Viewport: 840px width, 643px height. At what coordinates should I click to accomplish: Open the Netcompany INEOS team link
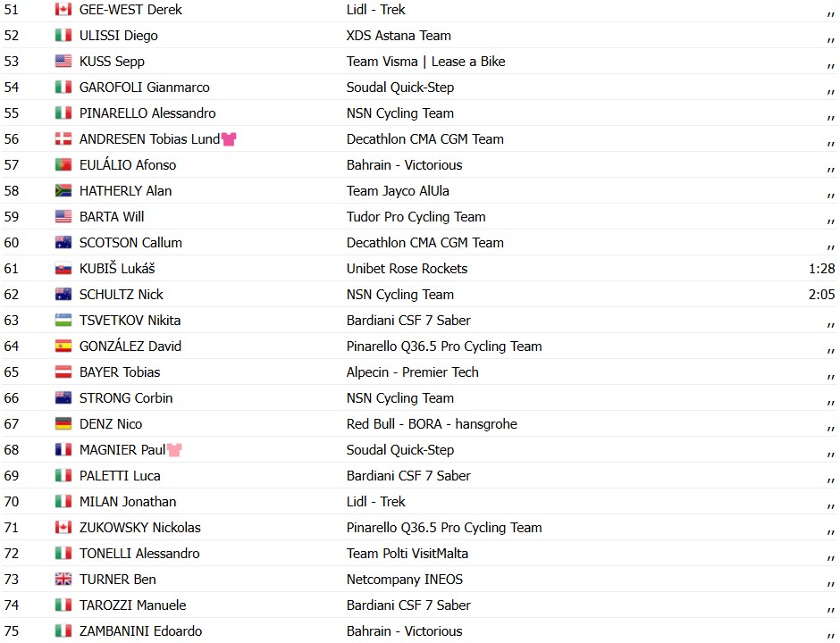click(x=405, y=580)
